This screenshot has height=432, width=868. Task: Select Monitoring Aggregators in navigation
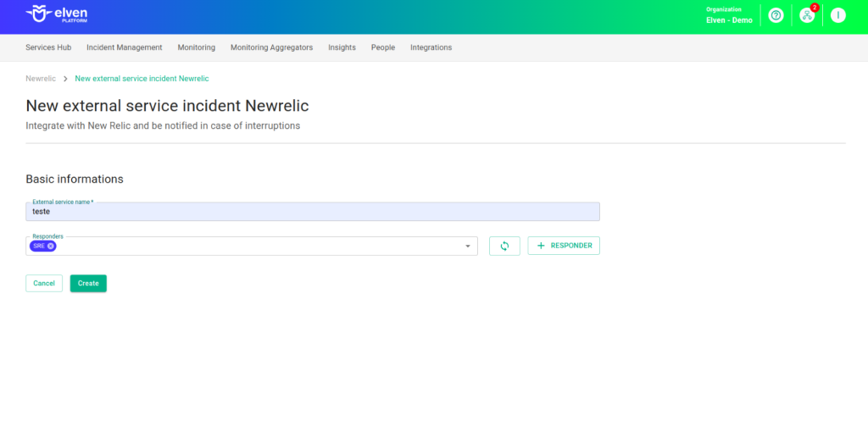coord(271,47)
